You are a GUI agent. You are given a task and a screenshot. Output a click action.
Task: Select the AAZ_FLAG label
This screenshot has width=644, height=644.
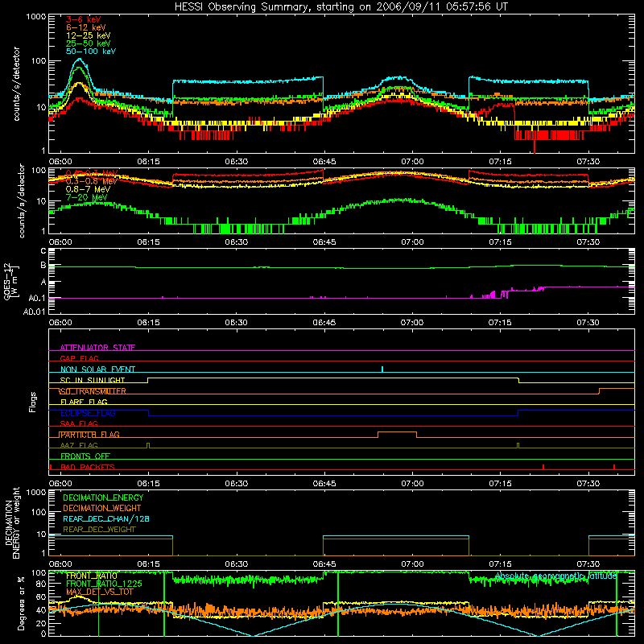pos(79,445)
